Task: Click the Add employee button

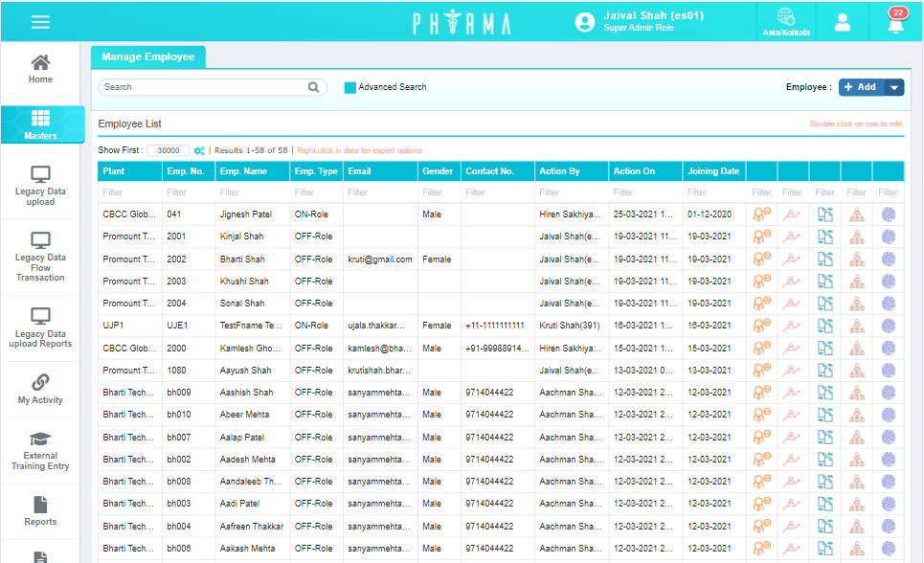Action: click(860, 87)
